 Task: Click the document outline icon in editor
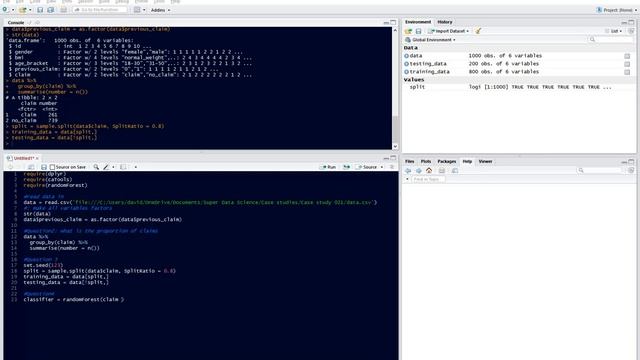click(392, 167)
